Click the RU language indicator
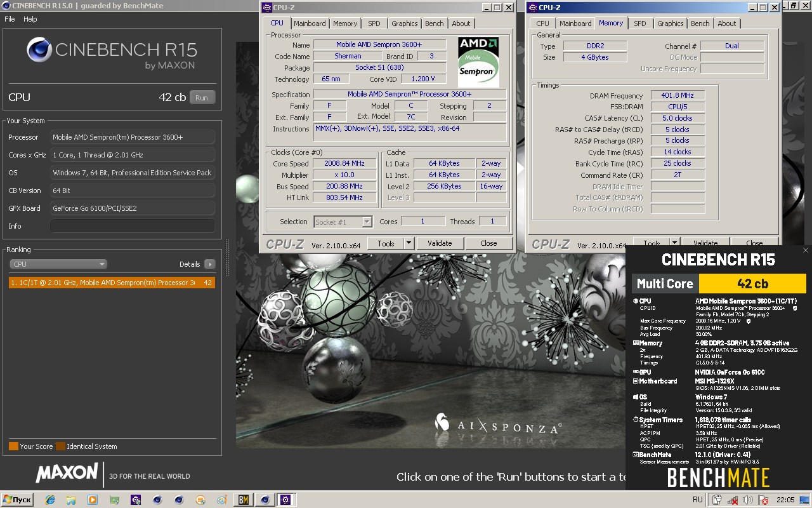Viewport: 812px width, 508px height. pyautogui.click(x=698, y=500)
